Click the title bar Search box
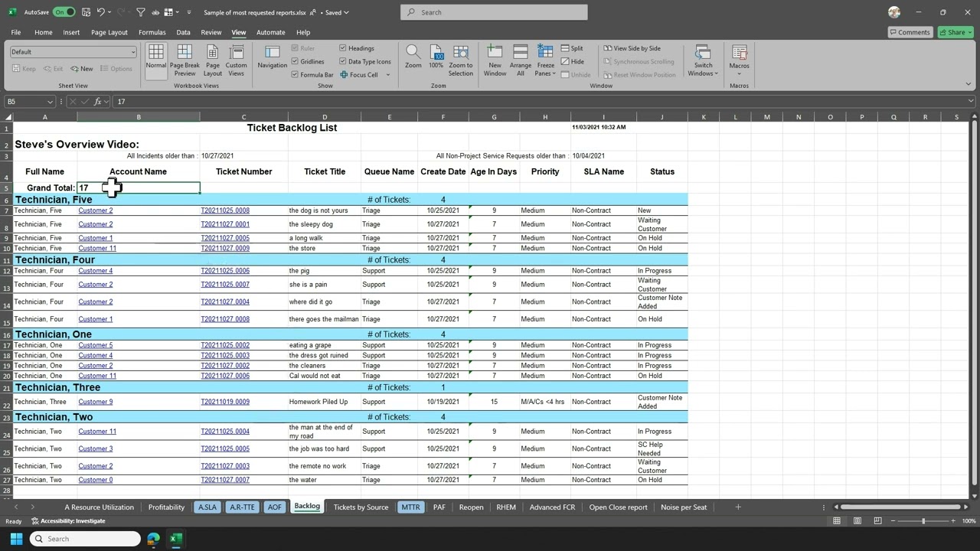 [x=494, y=12]
